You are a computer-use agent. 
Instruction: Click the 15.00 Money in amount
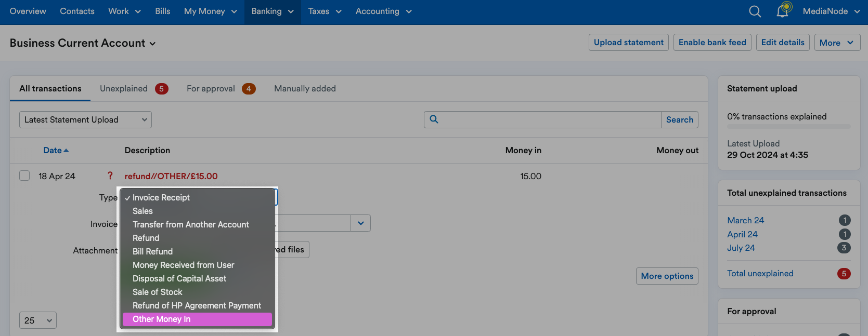pos(530,176)
